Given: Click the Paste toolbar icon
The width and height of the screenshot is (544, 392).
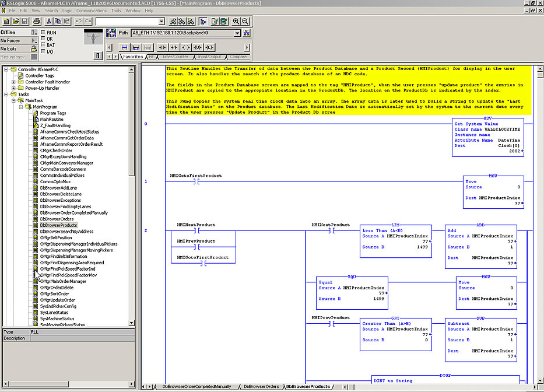Looking at the screenshot, I should click(67, 22).
